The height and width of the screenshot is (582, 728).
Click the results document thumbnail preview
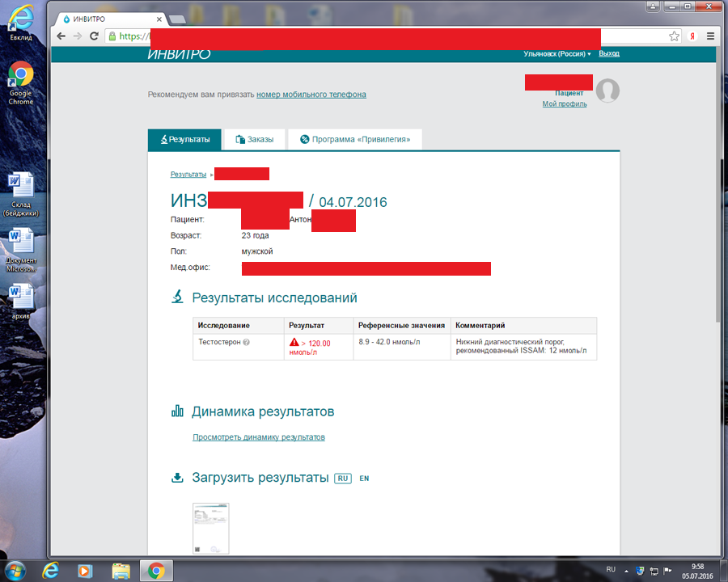point(210,529)
